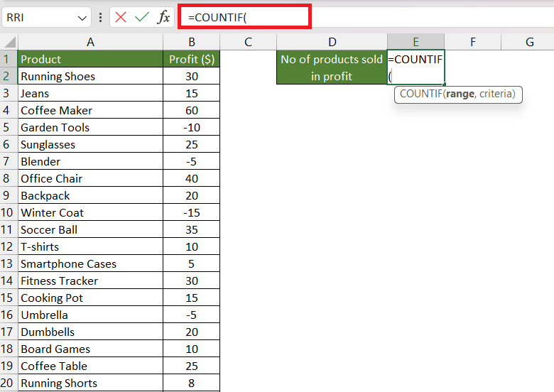This screenshot has width=554, height=392.
Task: Click the COUNTIF function name in tooltip
Action: click(x=420, y=94)
